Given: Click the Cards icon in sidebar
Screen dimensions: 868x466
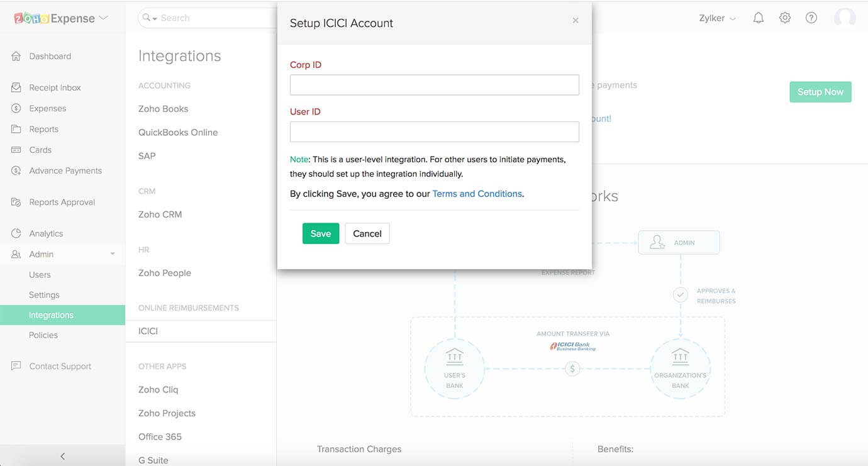Looking at the screenshot, I should click(16, 150).
